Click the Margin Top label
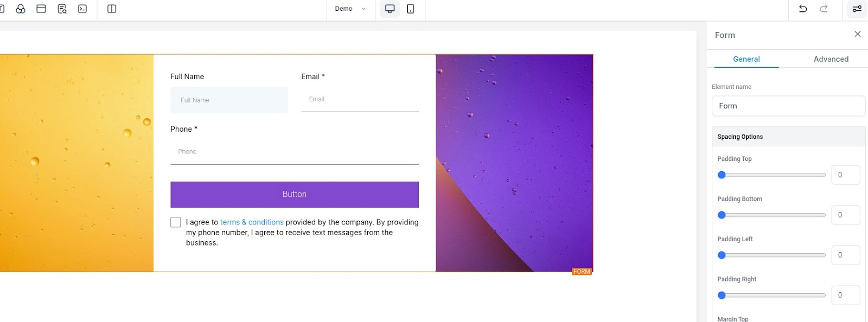868x322 pixels. [x=733, y=319]
